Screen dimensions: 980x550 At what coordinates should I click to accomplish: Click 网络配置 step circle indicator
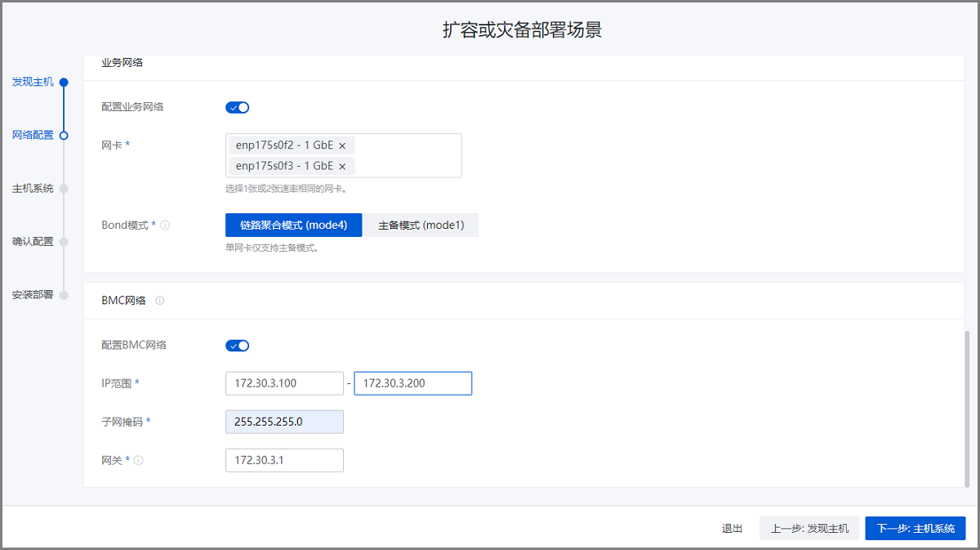(64, 136)
